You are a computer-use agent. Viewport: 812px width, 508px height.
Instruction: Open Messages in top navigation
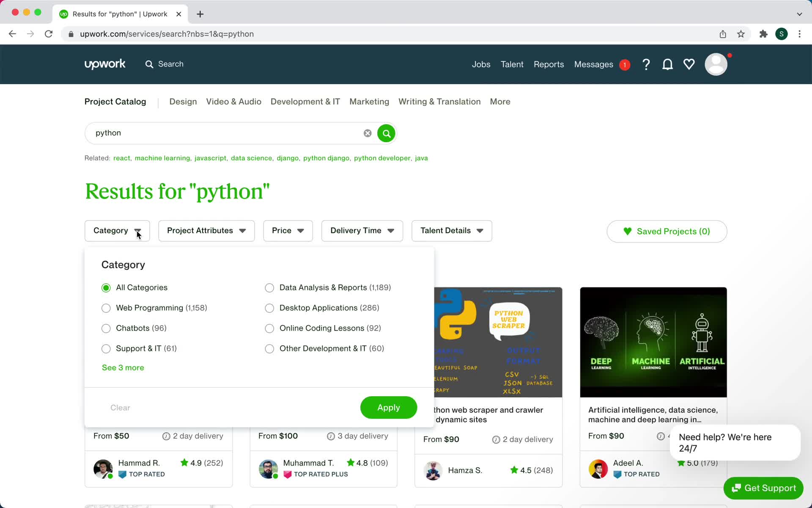[593, 64]
